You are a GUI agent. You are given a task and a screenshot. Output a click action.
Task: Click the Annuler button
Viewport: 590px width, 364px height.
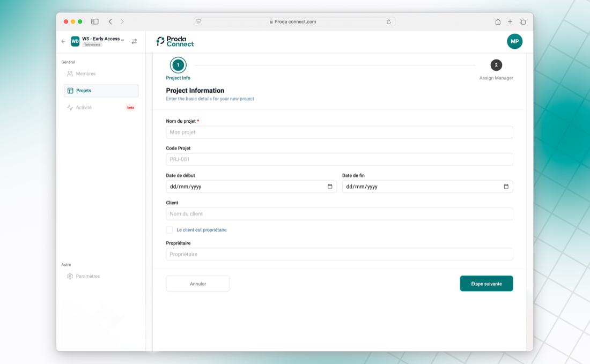[198, 284]
